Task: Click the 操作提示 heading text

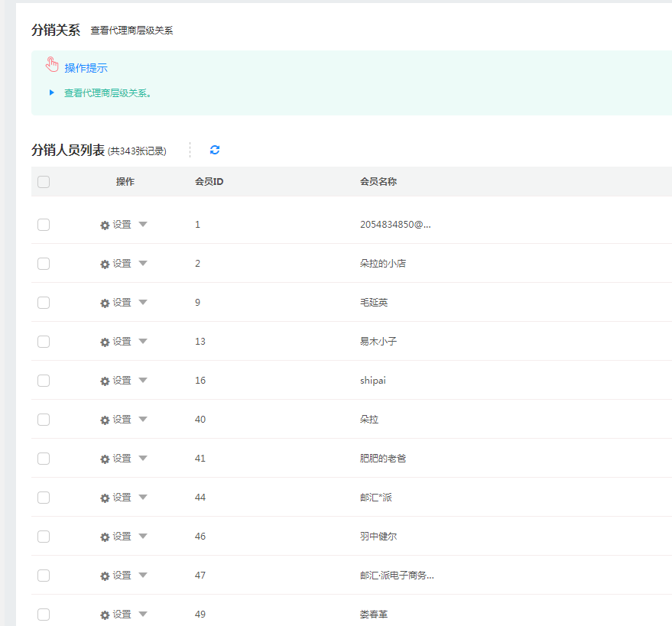Action: [86, 68]
